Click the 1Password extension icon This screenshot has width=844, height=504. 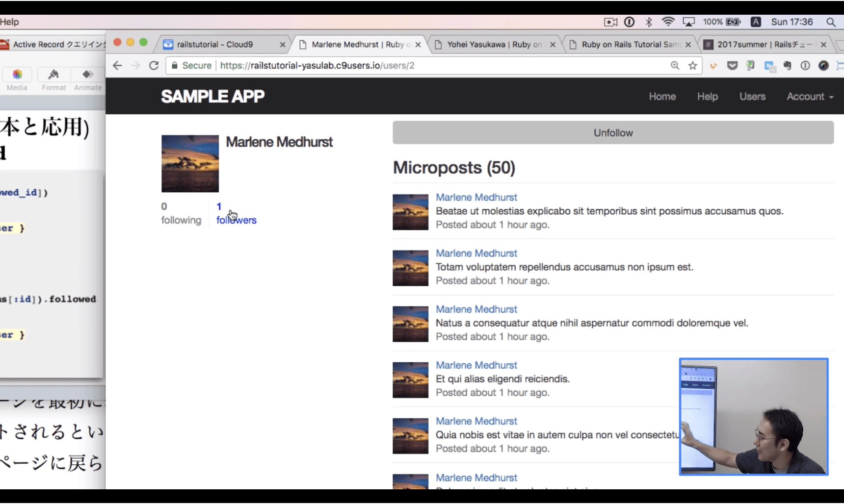tap(805, 66)
